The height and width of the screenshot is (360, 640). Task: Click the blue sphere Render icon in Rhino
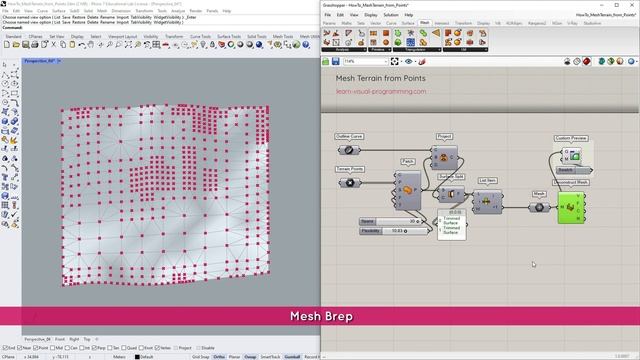pos(259,45)
